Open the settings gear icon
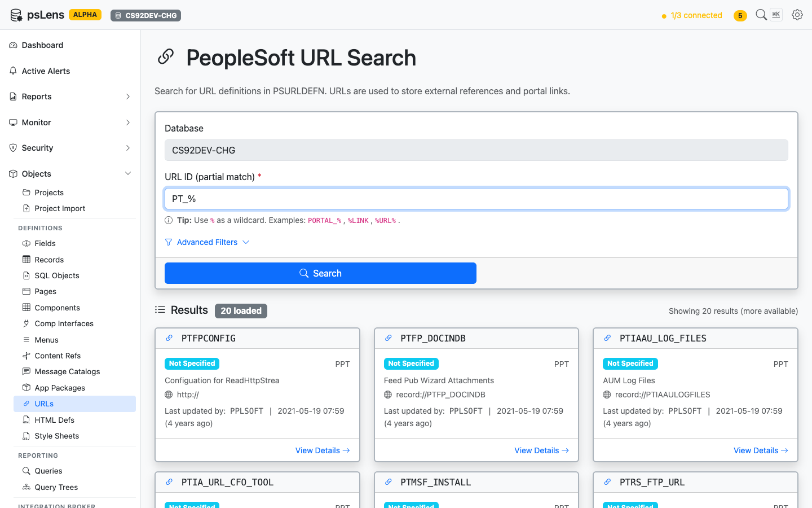The image size is (812, 508). pos(797,15)
